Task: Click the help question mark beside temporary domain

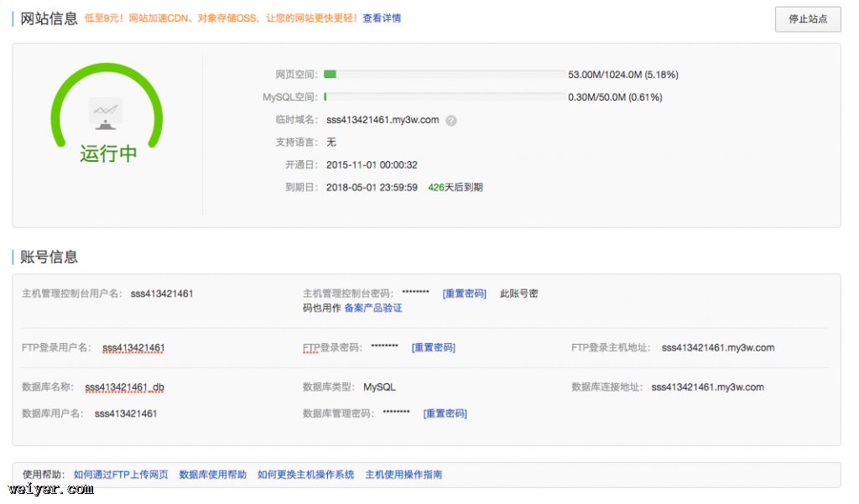Action: (450, 121)
